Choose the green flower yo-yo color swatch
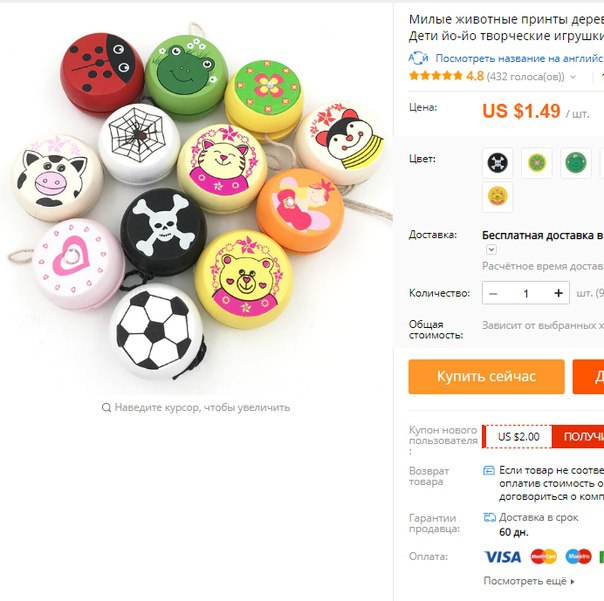 537,163
